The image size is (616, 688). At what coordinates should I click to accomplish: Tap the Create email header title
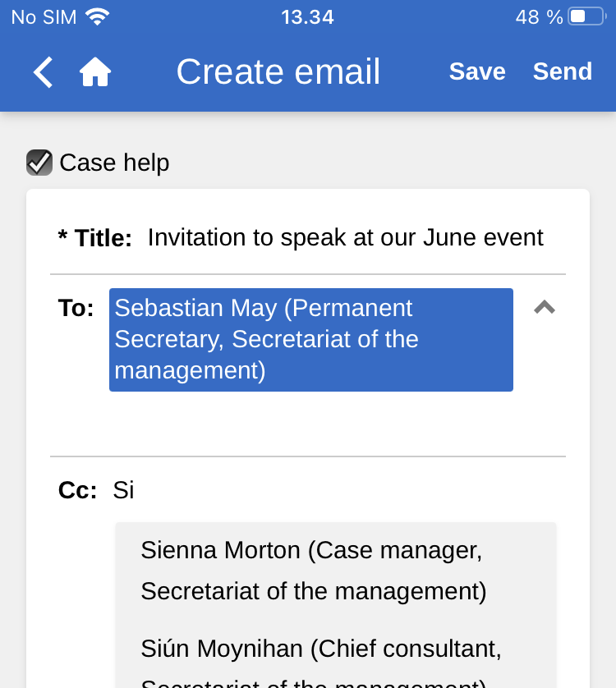click(278, 72)
